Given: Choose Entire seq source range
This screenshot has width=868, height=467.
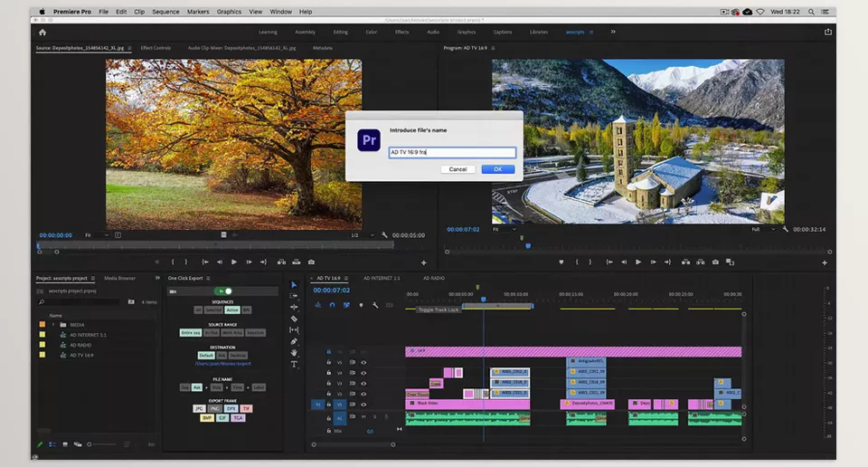Looking at the screenshot, I should (x=191, y=332).
